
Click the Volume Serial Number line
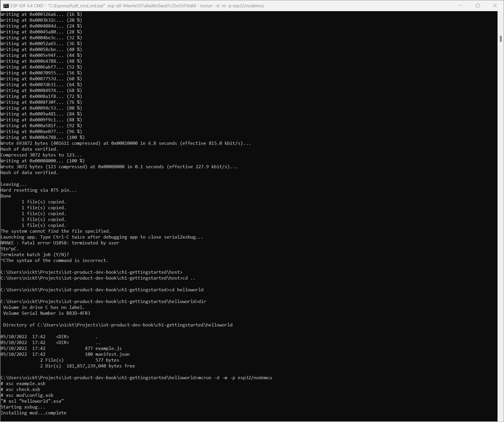[46, 313]
